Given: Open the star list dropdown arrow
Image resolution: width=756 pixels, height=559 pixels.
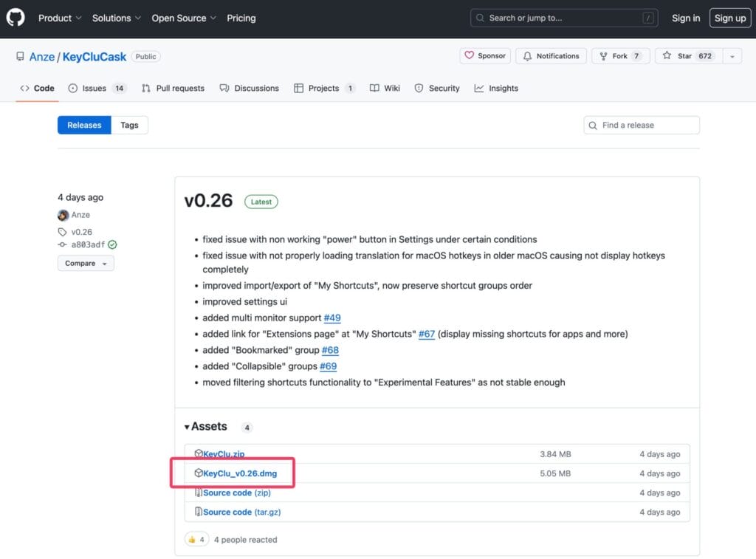Looking at the screenshot, I should click(x=732, y=56).
